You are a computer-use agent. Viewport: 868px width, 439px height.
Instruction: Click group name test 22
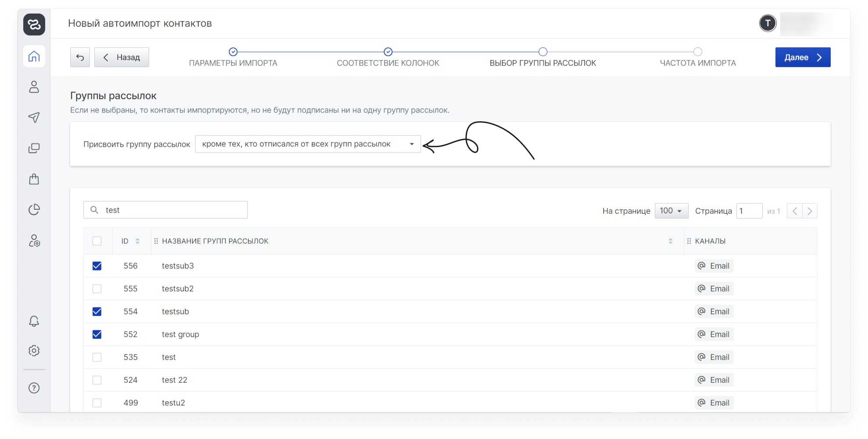click(x=175, y=380)
